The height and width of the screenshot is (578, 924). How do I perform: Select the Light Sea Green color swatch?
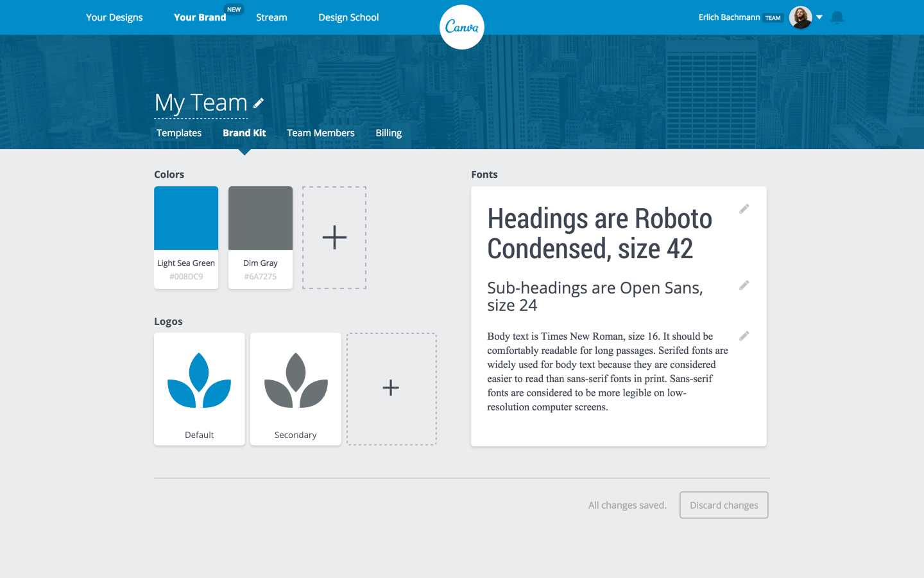186,218
